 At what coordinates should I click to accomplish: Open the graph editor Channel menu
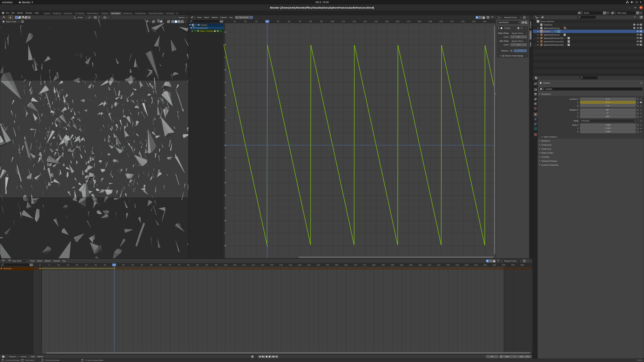[223, 17]
